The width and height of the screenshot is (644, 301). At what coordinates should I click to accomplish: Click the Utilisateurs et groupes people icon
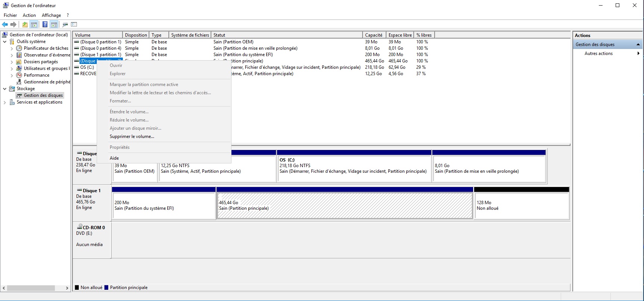click(x=19, y=68)
